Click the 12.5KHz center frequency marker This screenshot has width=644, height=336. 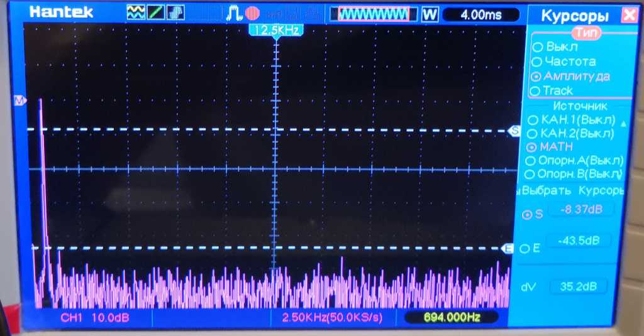(x=276, y=30)
